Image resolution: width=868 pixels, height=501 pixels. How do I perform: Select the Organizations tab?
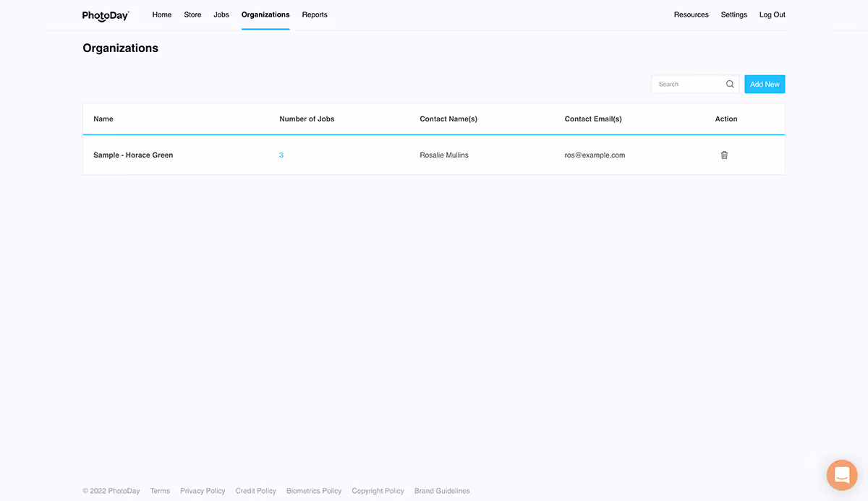tap(265, 14)
